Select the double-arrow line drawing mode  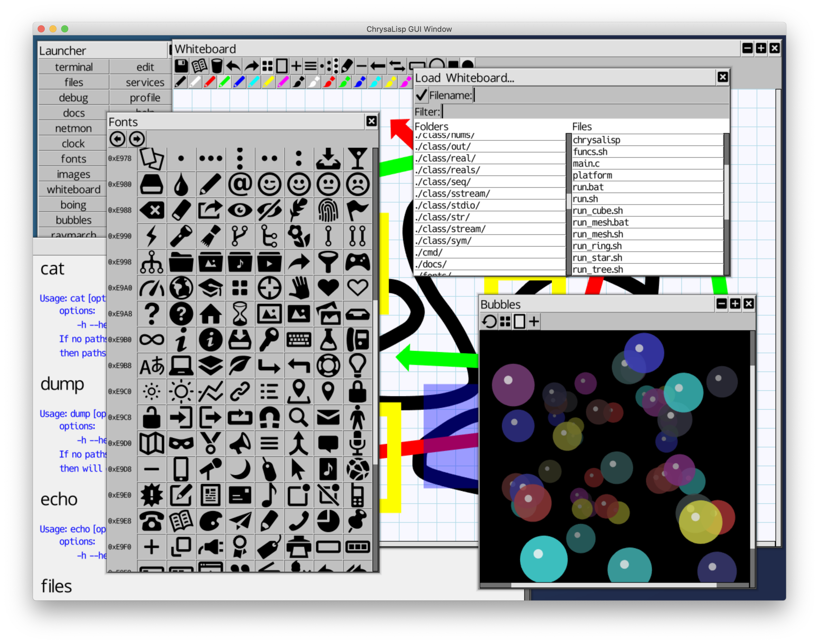pyautogui.click(x=397, y=66)
